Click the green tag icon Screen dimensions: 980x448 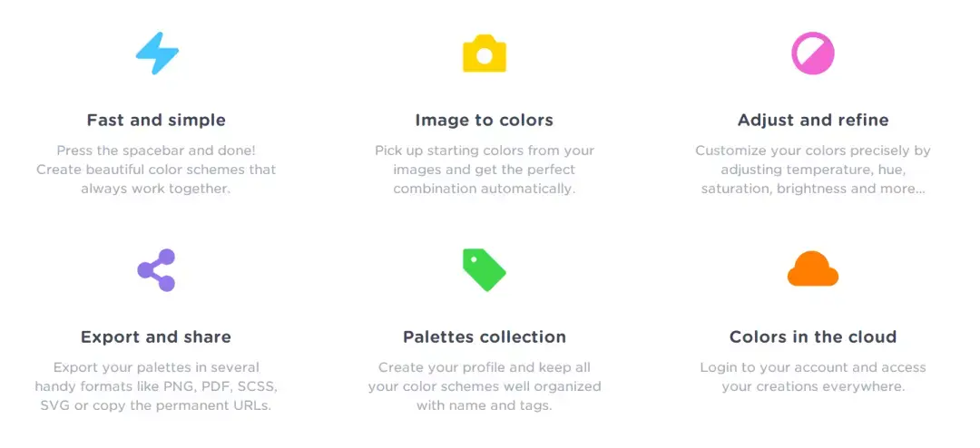[x=485, y=270]
